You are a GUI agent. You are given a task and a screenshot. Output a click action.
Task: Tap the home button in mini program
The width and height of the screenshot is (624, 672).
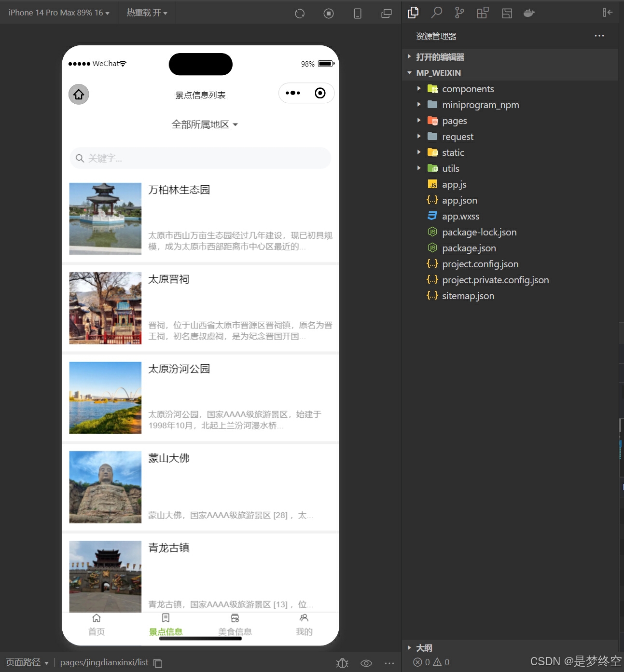tap(79, 94)
